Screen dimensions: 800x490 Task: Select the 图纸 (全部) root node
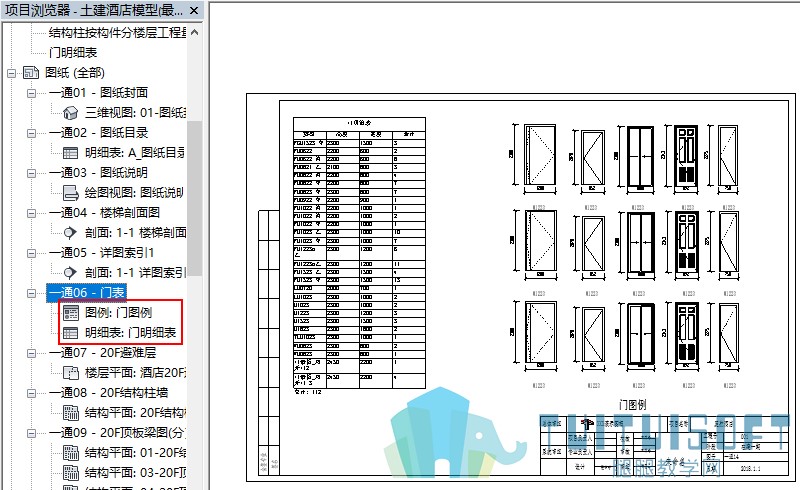pos(75,72)
